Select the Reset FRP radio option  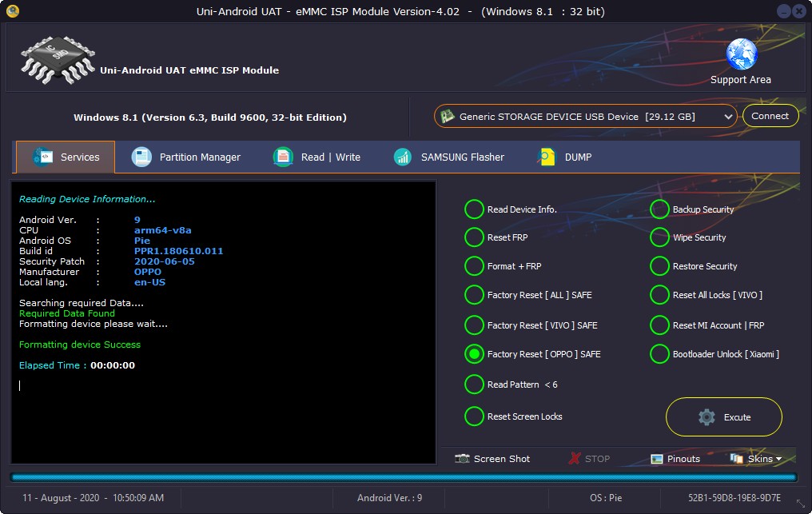474,237
